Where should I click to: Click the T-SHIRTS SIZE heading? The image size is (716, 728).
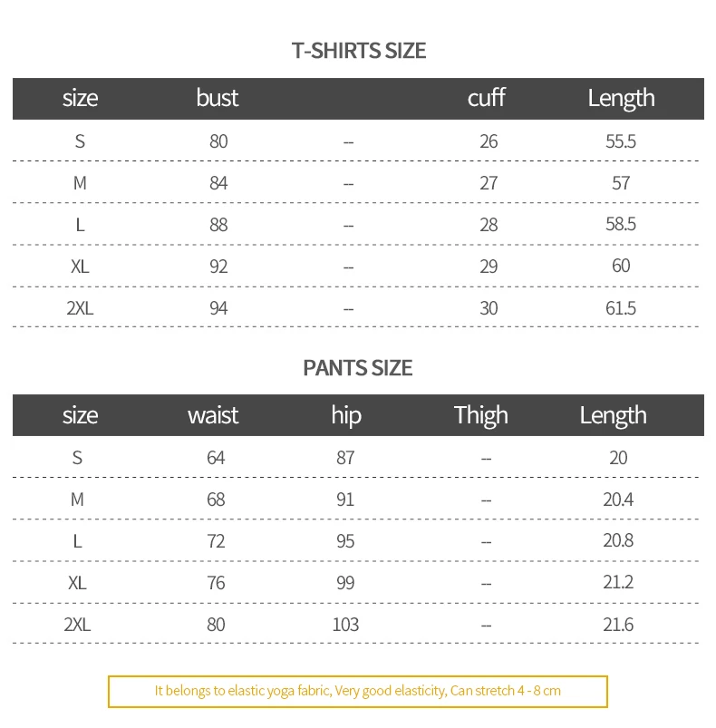tap(358, 50)
